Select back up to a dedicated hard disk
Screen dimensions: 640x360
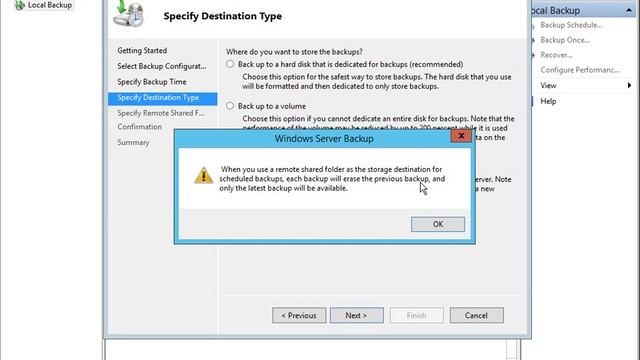230,64
